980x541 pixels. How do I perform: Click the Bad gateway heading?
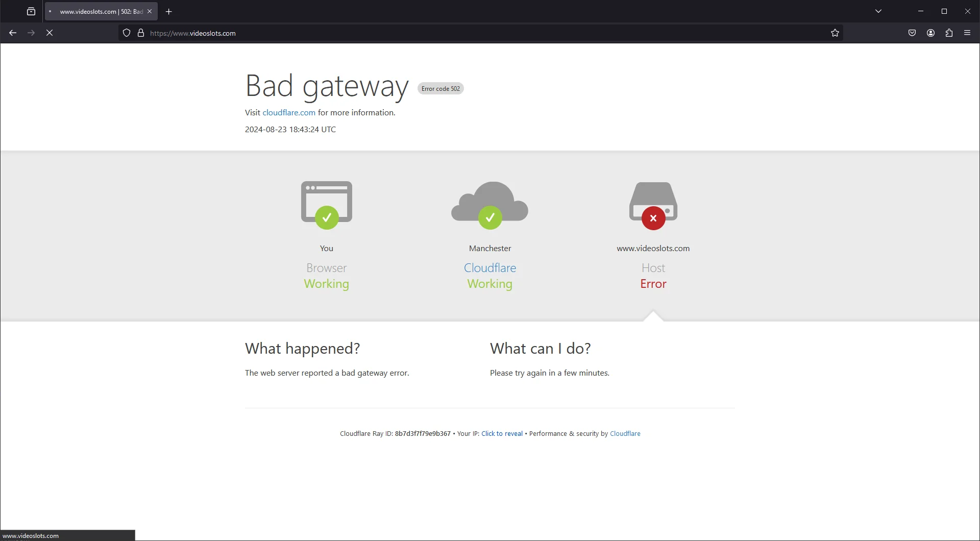click(327, 86)
